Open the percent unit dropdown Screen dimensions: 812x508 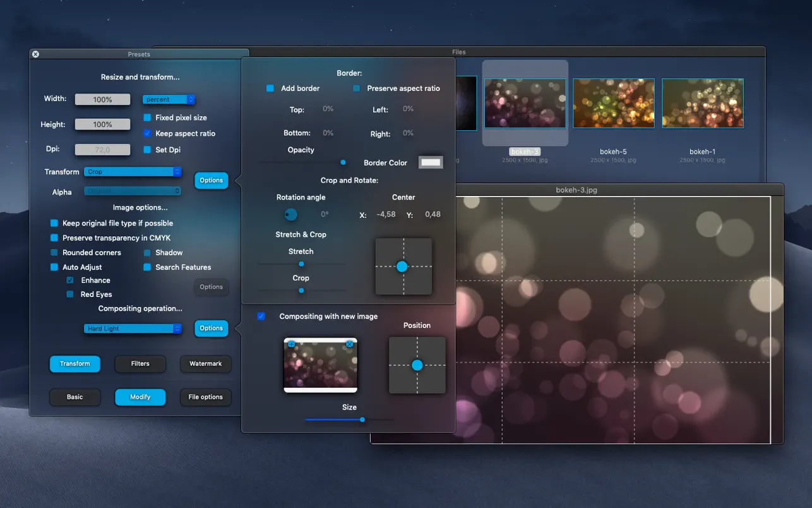pos(169,100)
